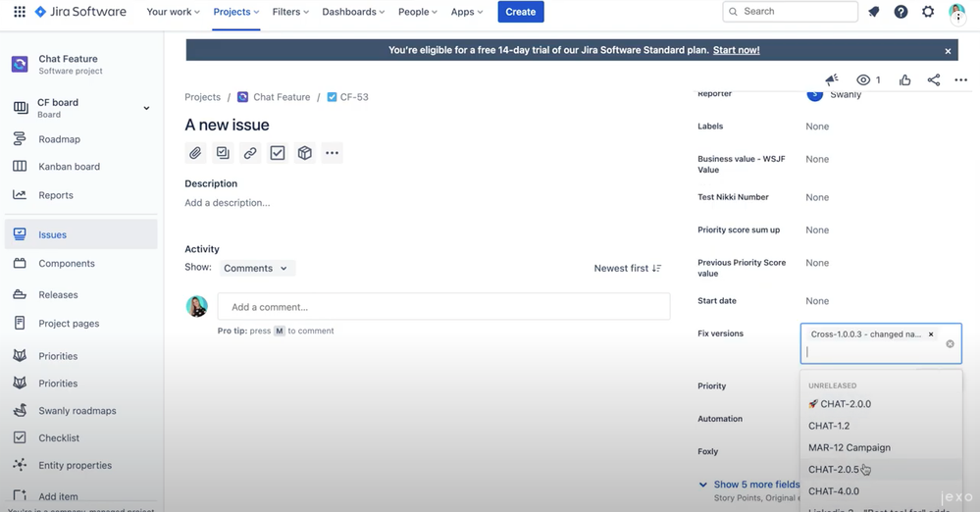Screen dimensions: 980x512
Task: Click the issue title A new issue
Action: pos(227,125)
